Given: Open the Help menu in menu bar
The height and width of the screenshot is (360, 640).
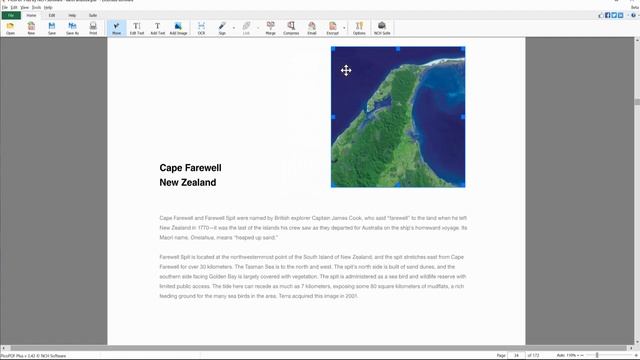Looking at the screenshot, I should coord(48,7).
